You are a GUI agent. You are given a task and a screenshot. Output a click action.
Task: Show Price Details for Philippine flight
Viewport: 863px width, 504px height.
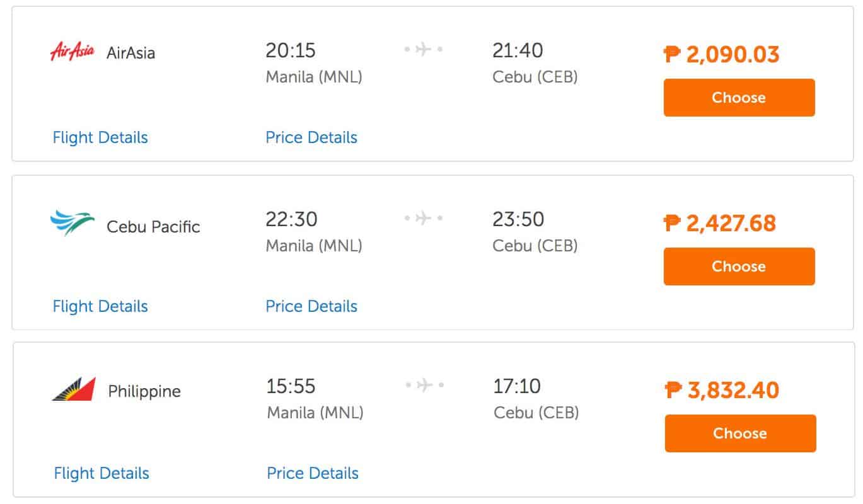tap(313, 473)
